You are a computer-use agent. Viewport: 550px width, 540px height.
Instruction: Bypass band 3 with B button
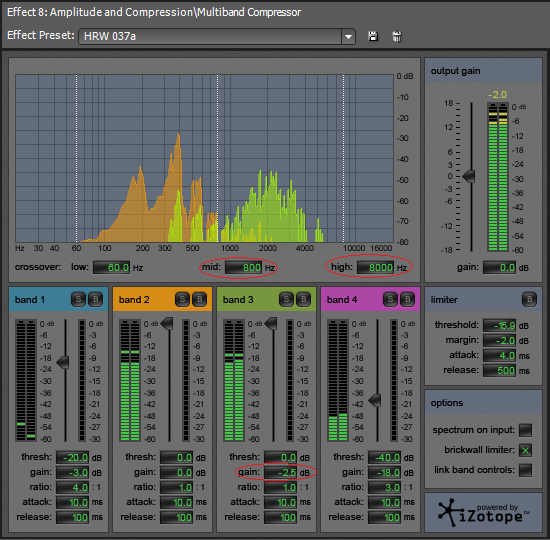point(303,299)
